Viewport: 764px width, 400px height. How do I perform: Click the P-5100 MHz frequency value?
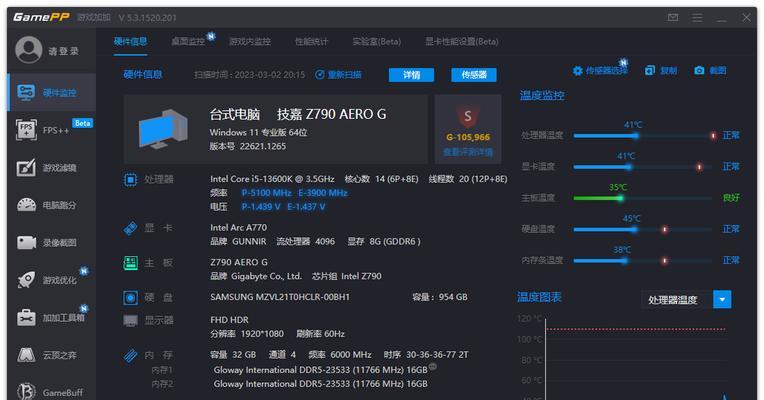267,193
